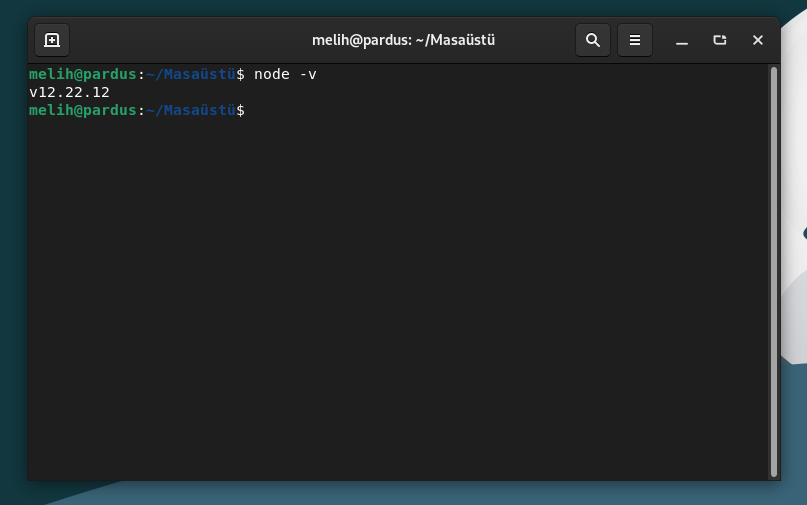Click the vertical terminal scrollbar

774,272
